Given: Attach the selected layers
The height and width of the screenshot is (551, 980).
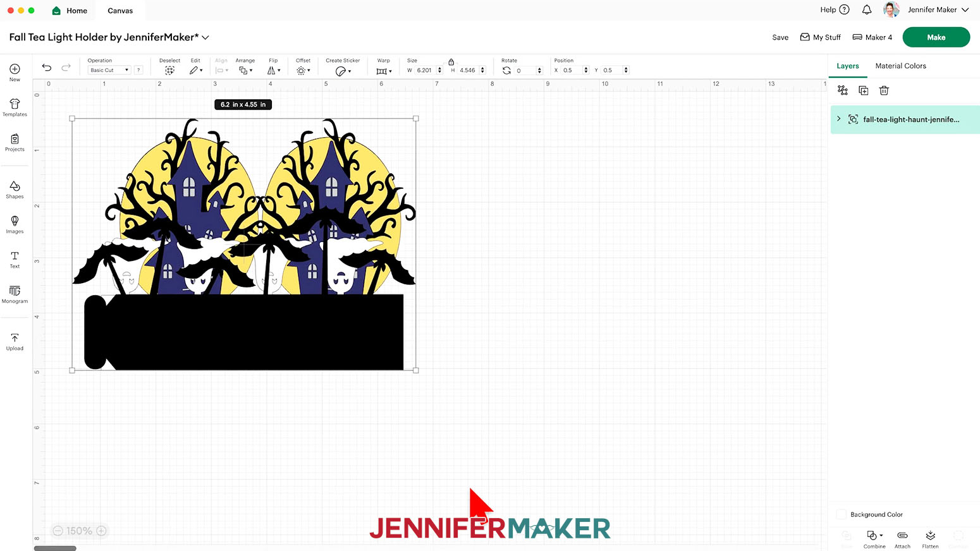Looking at the screenshot, I should [x=902, y=538].
